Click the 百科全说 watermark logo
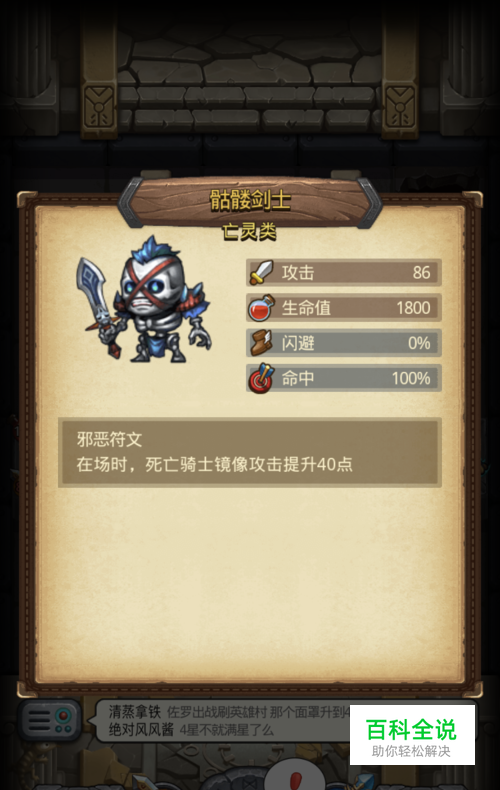The image size is (500, 790). tap(412, 735)
